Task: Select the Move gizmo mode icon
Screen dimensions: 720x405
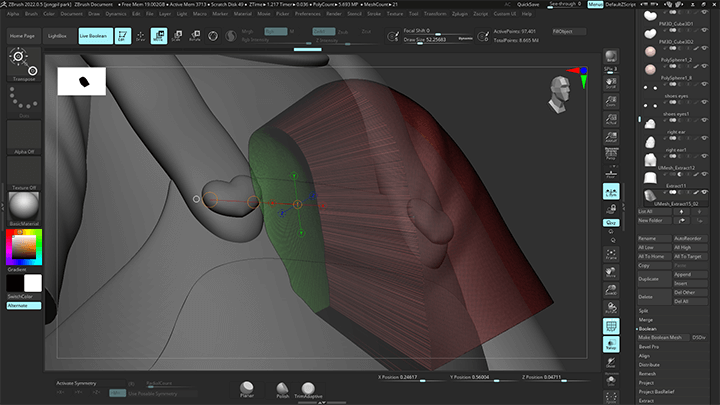Action: click(159, 36)
